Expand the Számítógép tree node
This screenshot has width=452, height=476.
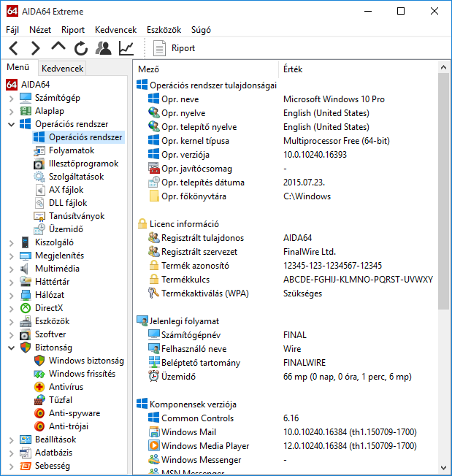[11, 99]
